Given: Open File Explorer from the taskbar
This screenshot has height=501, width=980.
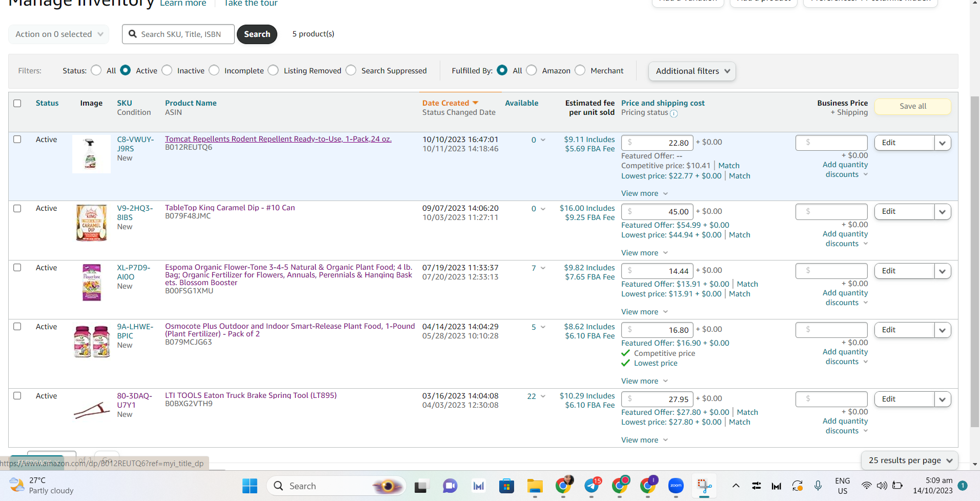Looking at the screenshot, I should pyautogui.click(x=535, y=486).
